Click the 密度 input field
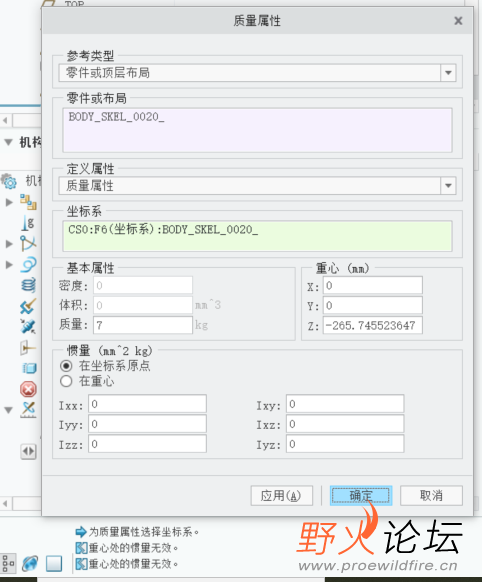 pyautogui.click(x=143, y=285)
